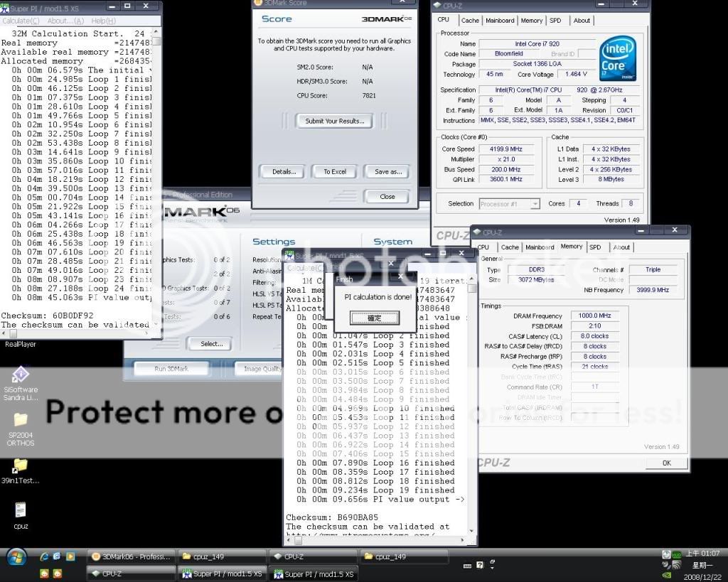Switch to the SPD tab in memory window
728x582 pixels.
click(x=594, y=247)
